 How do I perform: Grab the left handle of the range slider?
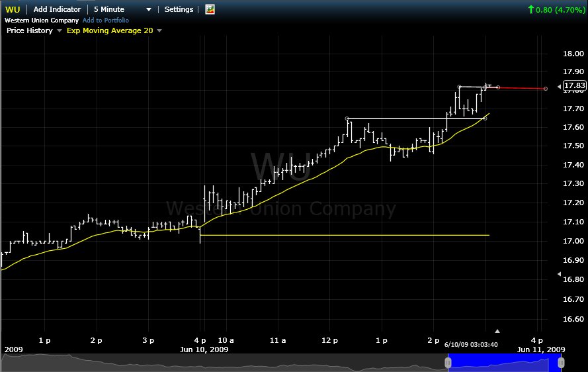pyautogui.click(x=448, y=363)
